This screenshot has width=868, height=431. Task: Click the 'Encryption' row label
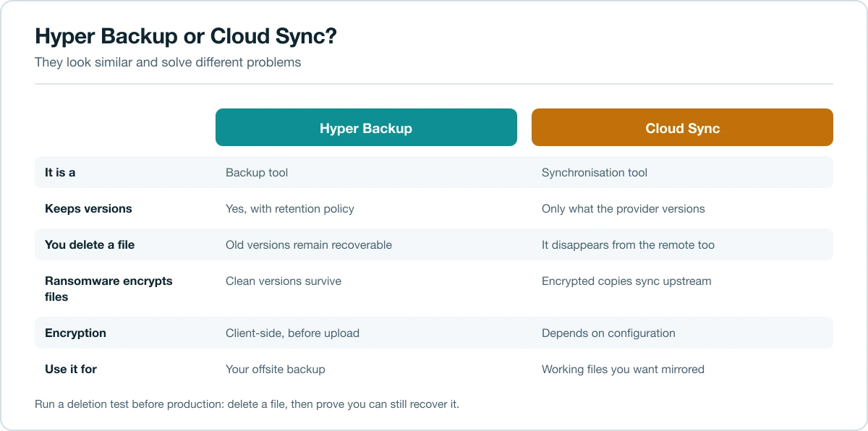coord(75,333)
